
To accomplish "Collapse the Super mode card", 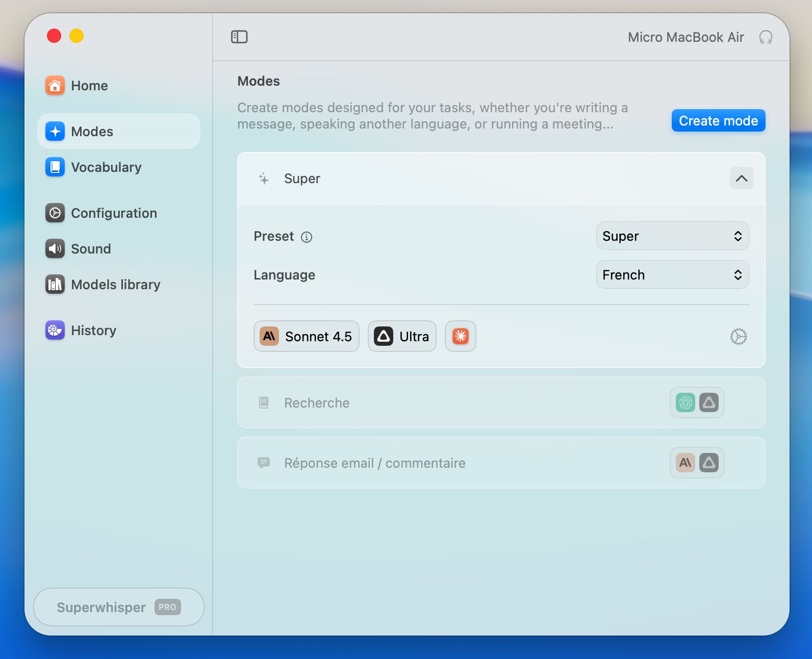I will pyautogui.click(x=741, y=179).
